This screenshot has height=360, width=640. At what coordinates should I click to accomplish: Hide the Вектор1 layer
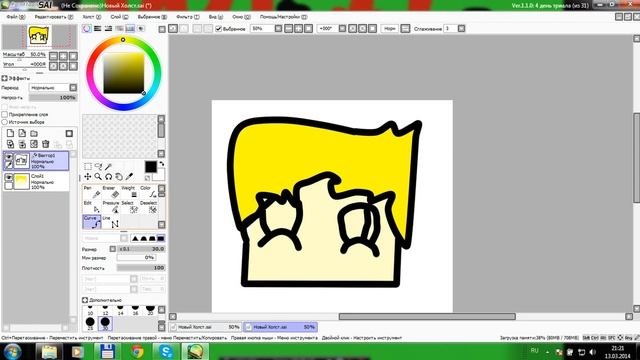pyautogui.click(x=9, y=157)
